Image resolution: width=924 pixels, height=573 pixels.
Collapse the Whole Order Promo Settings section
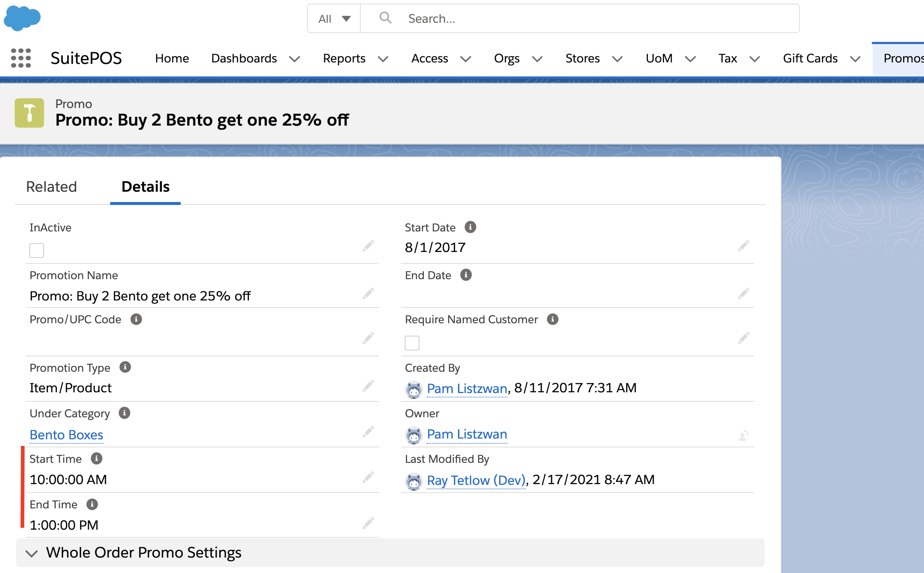tap(32, 553)
